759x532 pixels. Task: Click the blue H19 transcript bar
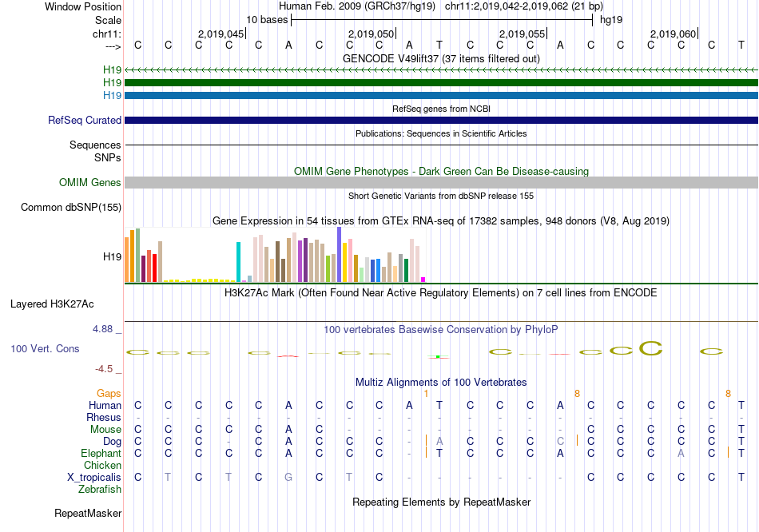coord(441,96)
